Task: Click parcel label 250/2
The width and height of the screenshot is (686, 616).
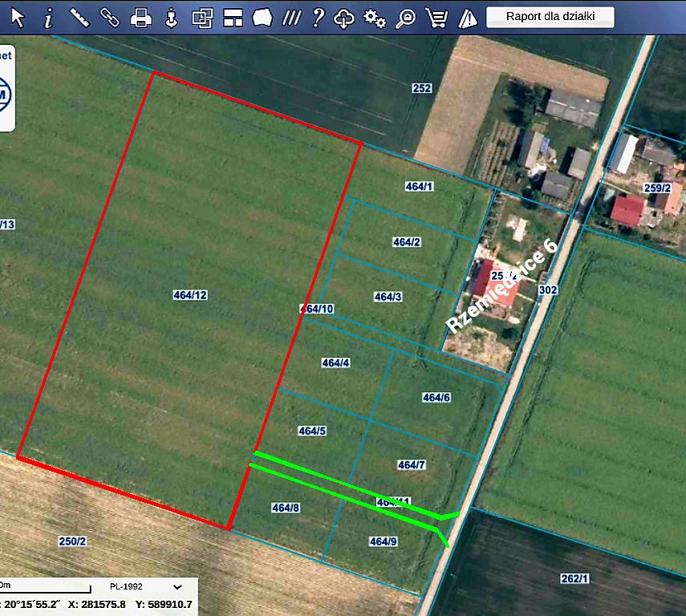Action: point(73,541)
